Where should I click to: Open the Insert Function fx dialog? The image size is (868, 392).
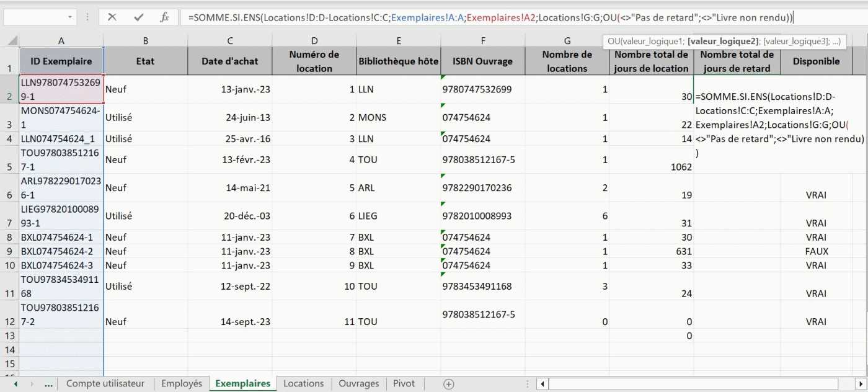164,17
